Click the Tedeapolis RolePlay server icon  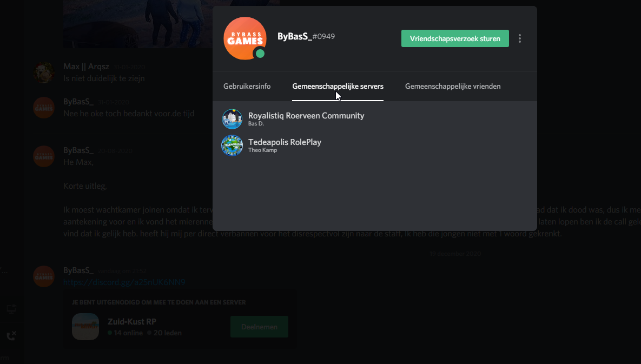coord(232,145)
